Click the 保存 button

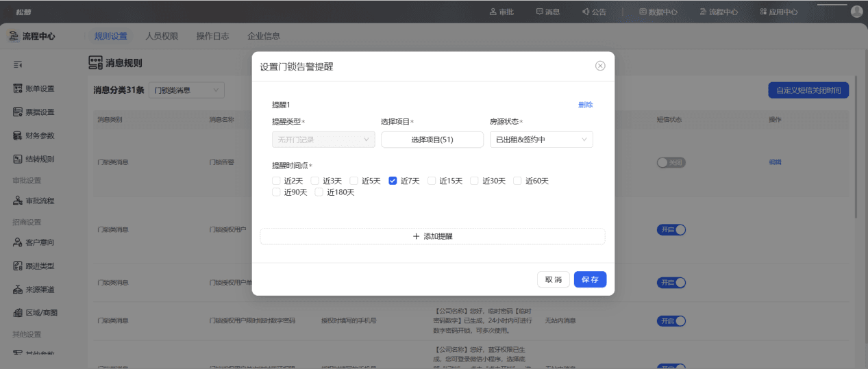point(590,279)
